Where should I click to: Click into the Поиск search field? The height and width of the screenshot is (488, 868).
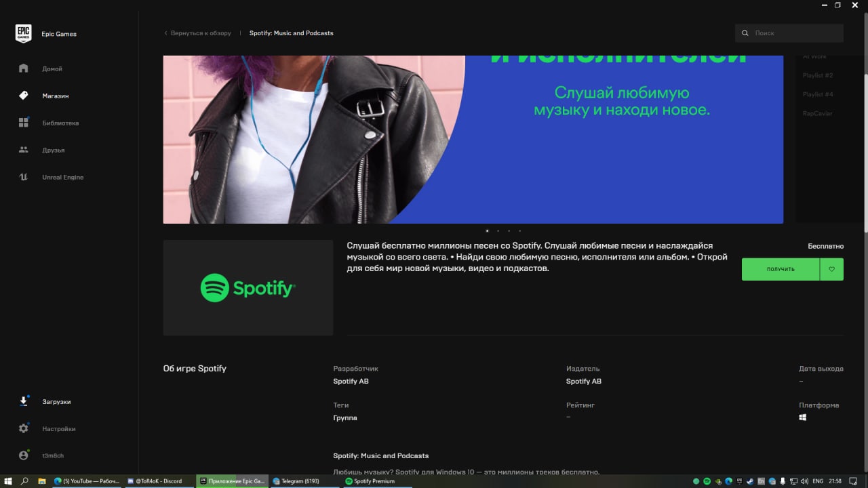[x=789, y=33]
